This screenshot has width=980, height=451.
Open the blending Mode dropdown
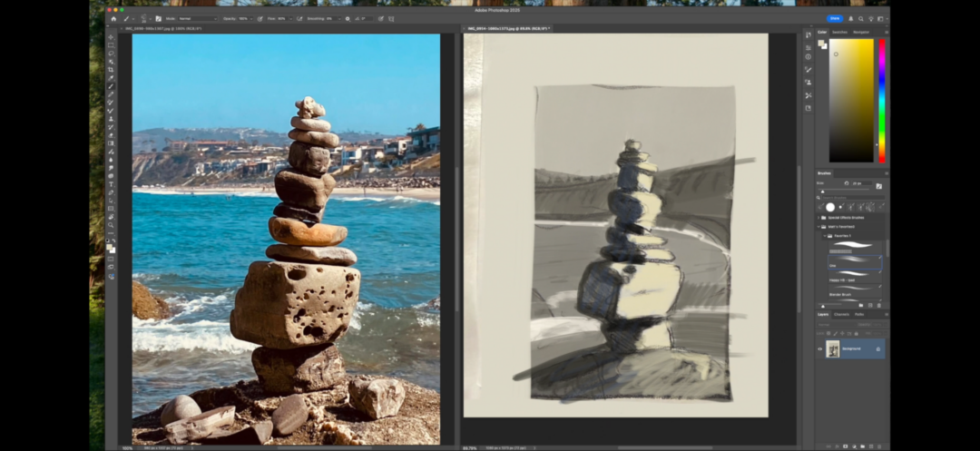click(x=196, y=18)
